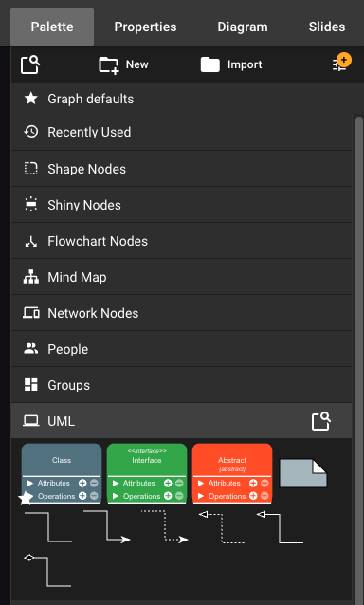
Task: Pick the dashed arrow edge type
Action: (x=165, y=526)
